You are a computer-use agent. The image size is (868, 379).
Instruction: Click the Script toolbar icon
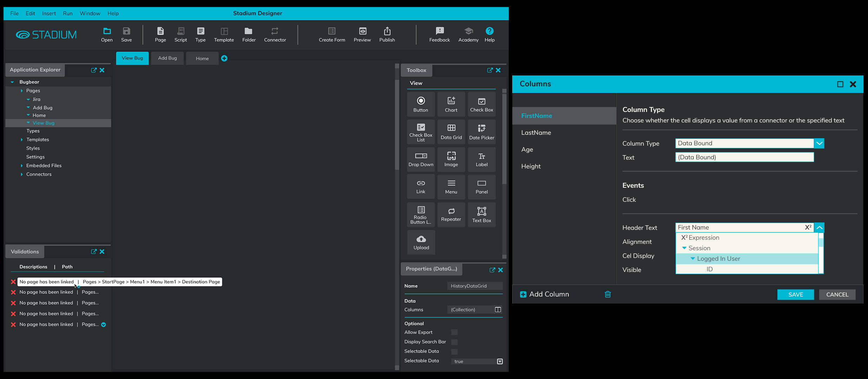pyautogui.click(x=180, y=35)
